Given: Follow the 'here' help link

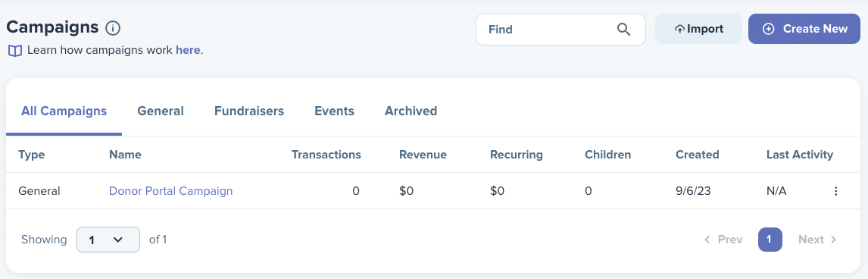Looking at the screenshot, I should 188,50.
